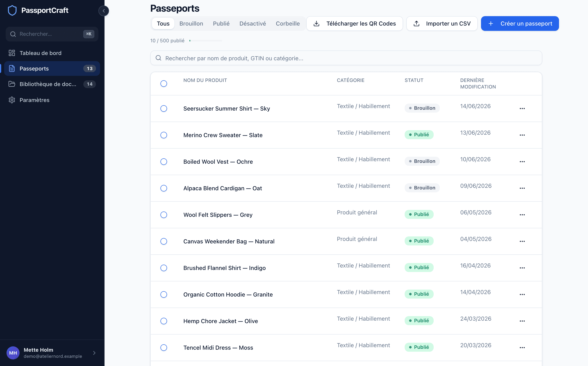Image resolution: width=588 pixels, height=366 pixels.
Task: Select the Canvas Weekender Bag row checkbox
Action: [164, 241]
